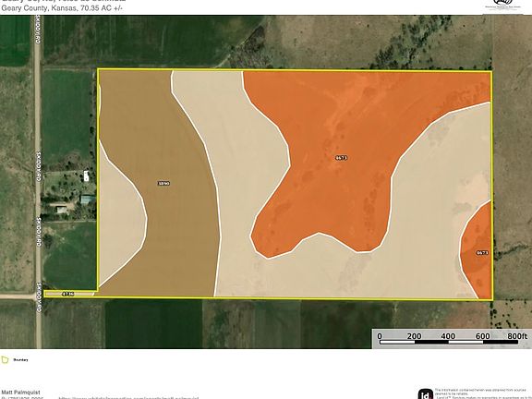Click the '400' mark on scale bar
Viewport: 532px width, 399px height.
tap(448, 336)
